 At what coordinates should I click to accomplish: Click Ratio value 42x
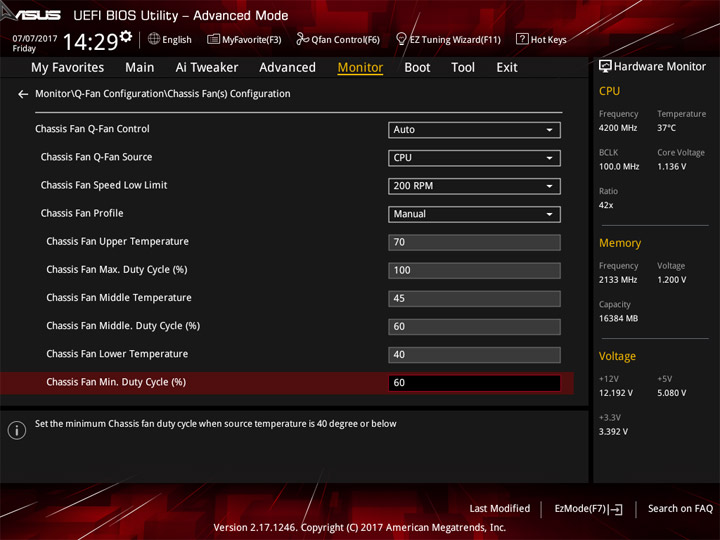click(606, 205)
